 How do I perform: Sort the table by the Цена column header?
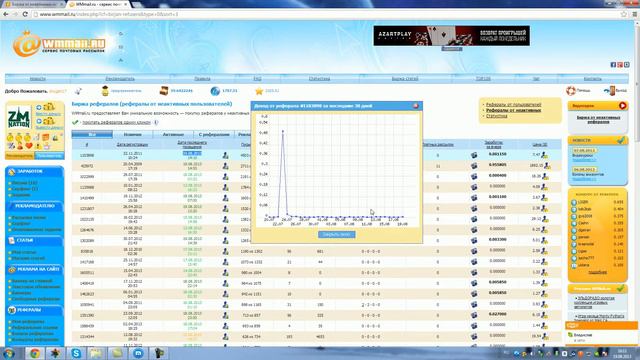(540, 144)
